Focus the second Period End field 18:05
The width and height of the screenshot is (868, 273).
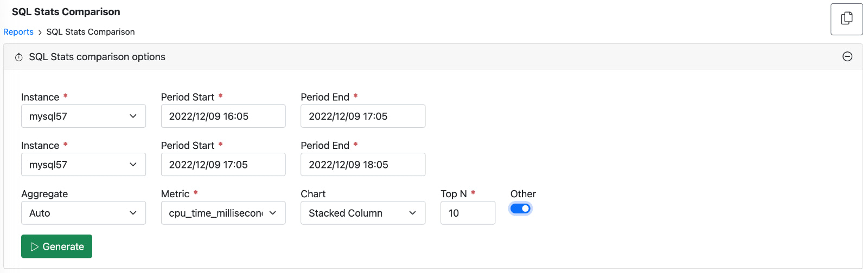pos(363,164)
